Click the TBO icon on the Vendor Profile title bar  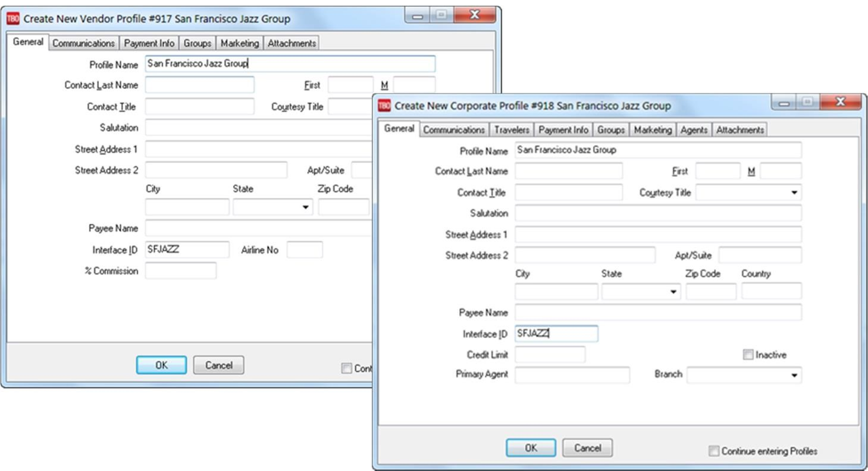pyautogui.click(x=13, y=18)
